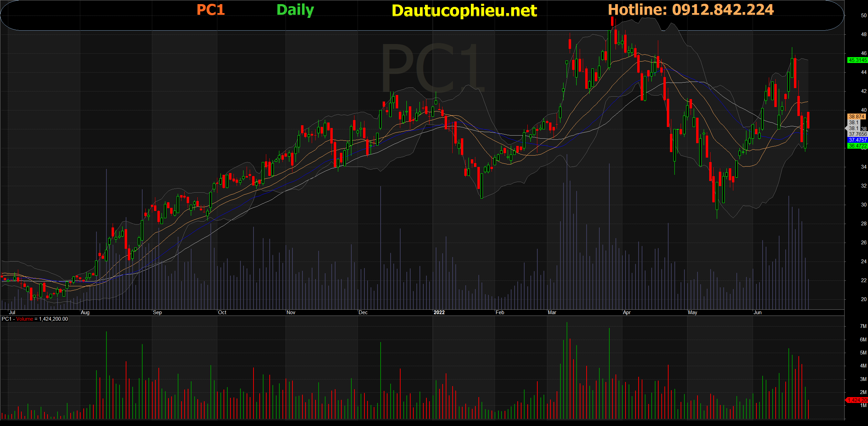This screenshot has height=426, width=868.
Task: Select the orange 38.874 price tag
Action: coord(856,117)
